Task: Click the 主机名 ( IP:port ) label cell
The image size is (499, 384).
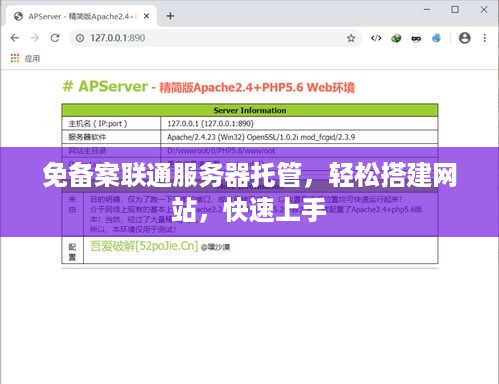Action: 111,124
